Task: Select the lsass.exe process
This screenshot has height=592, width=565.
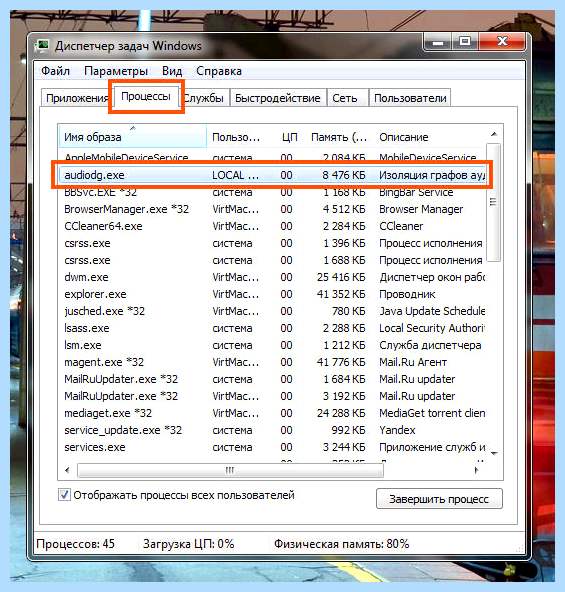Action: [272, 328]
